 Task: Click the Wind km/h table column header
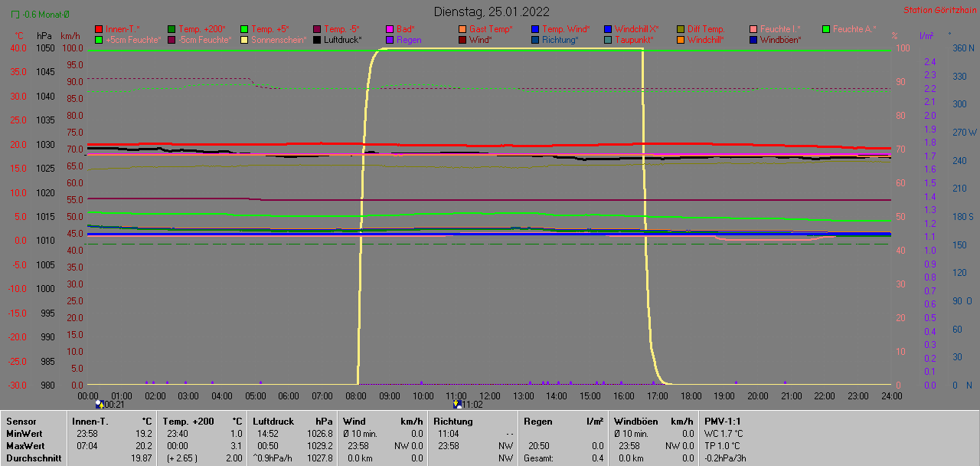(x=383, y=422)
